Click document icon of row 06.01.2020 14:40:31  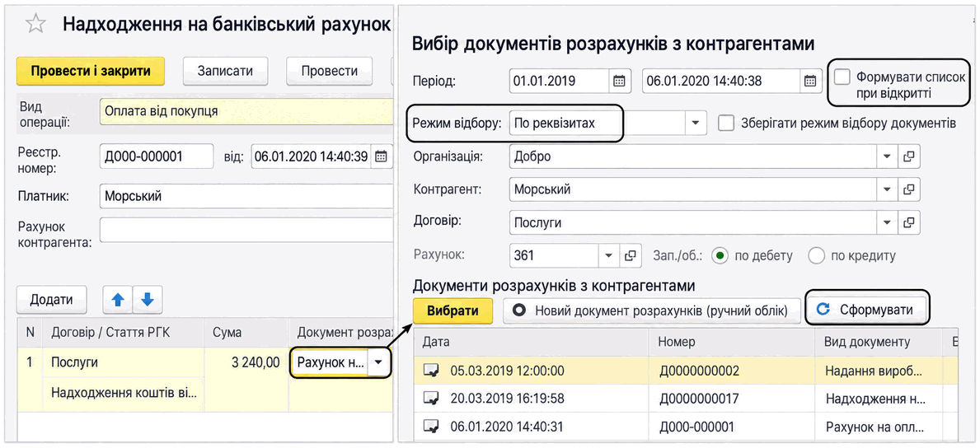(x=431, y=427)
